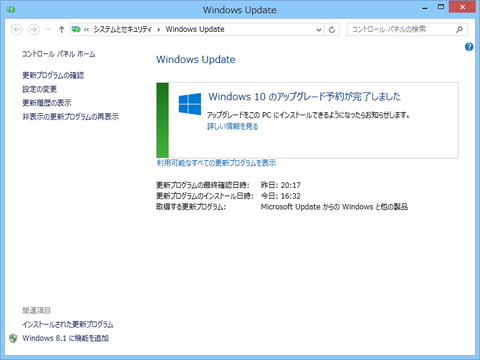
Task: Click Windows 8.1 に機能を追加
Action: pyautogui.click(x=66, y=338)
